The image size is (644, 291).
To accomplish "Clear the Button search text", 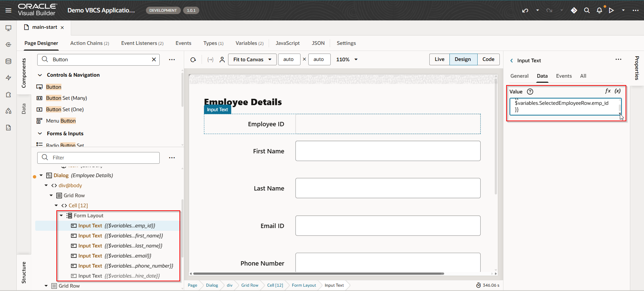I will (x=154, y=60).
